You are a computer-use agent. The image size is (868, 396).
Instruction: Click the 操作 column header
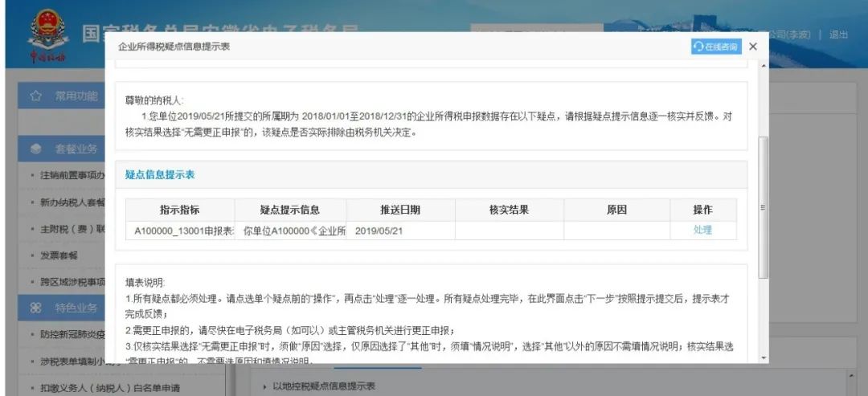click(x=703, y=210)
